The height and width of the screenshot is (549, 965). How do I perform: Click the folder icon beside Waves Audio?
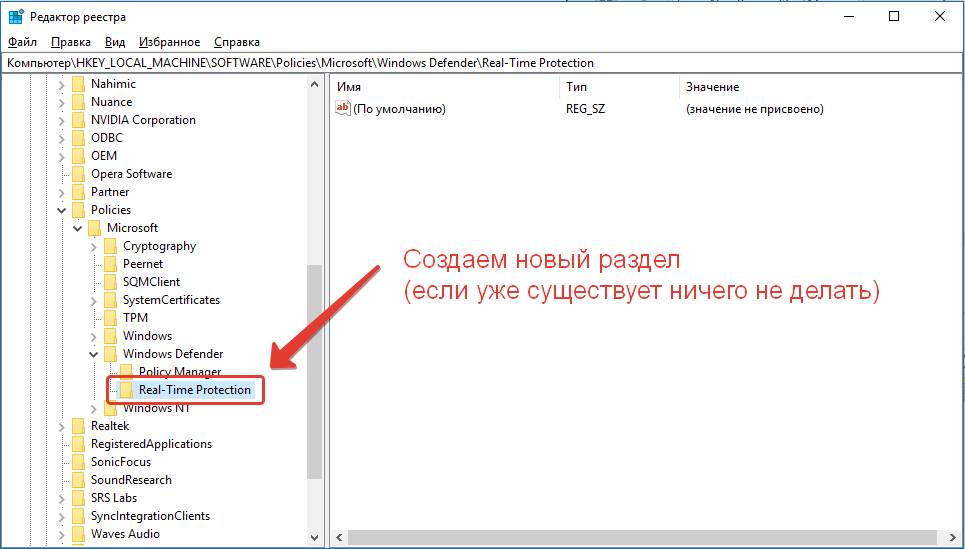[78, 534]
